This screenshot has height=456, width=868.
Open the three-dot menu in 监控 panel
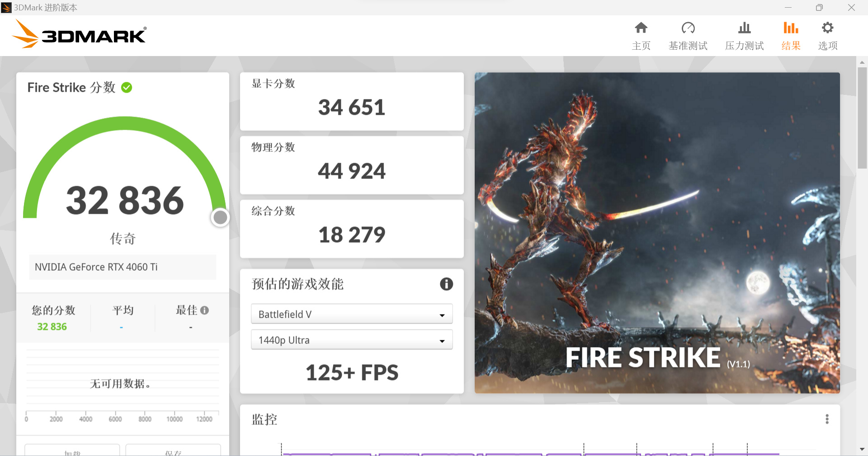point(827,419)
